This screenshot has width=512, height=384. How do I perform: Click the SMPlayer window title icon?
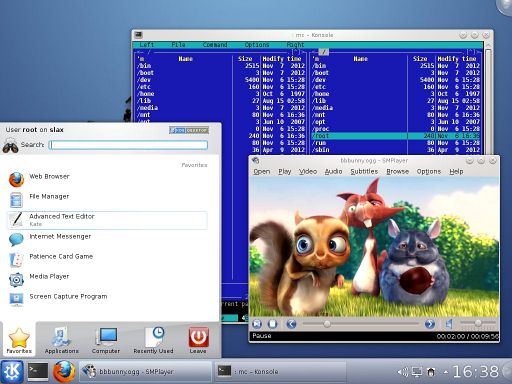click(x=256, y=161)
